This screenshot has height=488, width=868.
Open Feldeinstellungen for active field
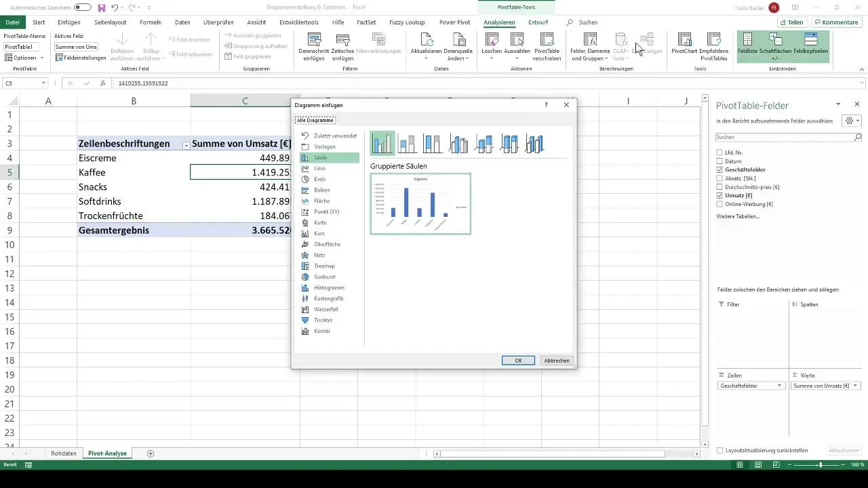[81, 58]
